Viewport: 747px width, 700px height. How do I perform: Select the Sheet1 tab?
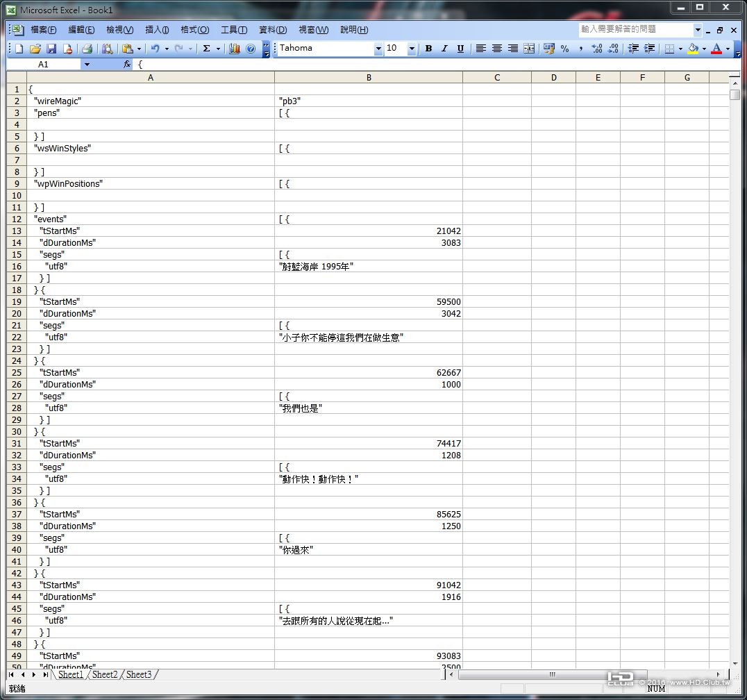[71, 674]
